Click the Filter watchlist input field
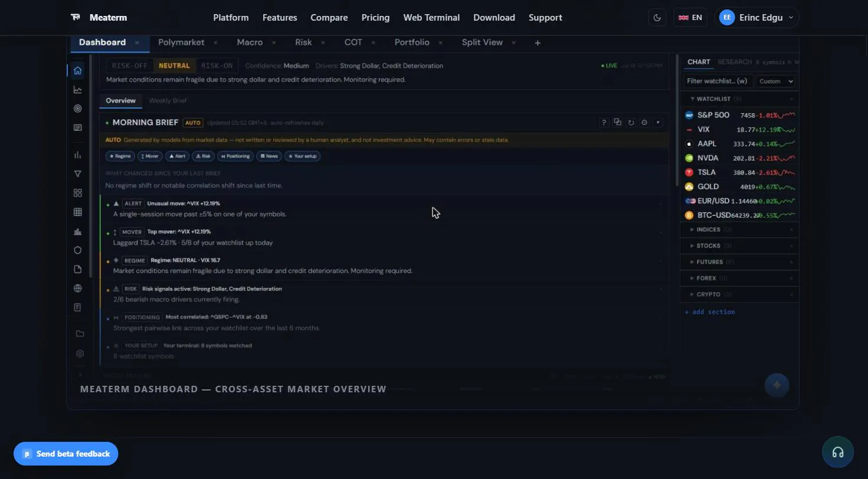Image resolution: width=868 pixels, height=479 pixels. (x=718, y=81)
